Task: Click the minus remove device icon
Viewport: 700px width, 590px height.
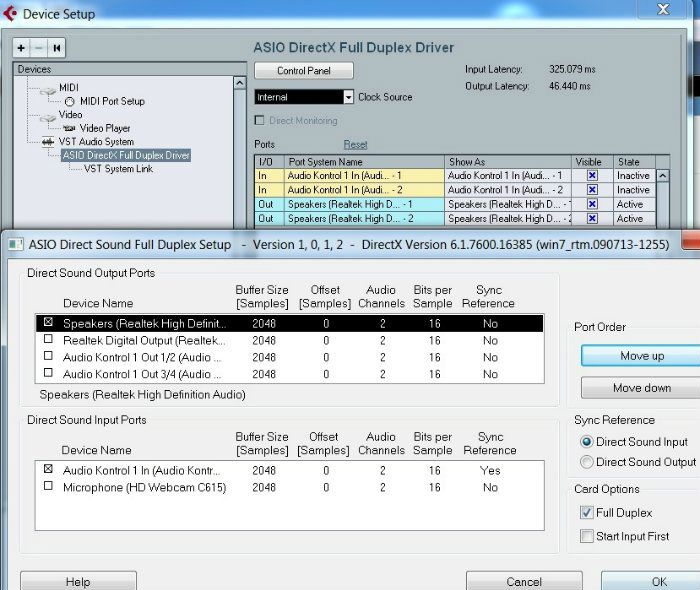Action: 39,48
